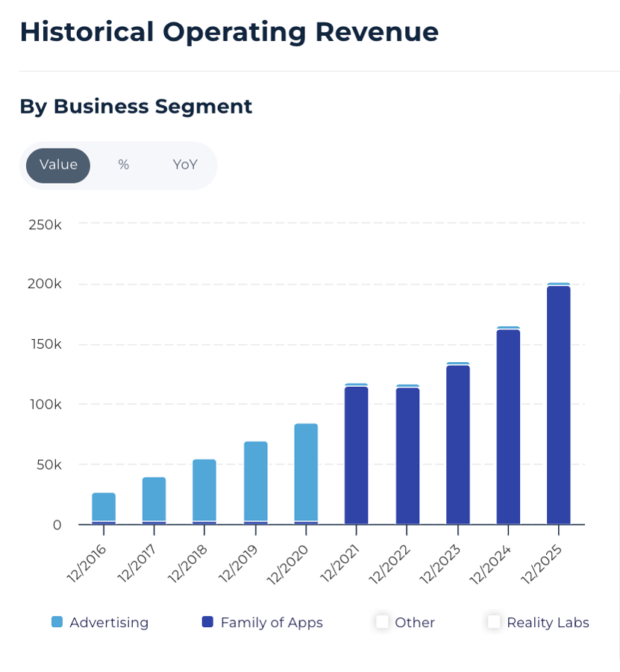Click the Historical Operating Revenue title
This screenshot has width=620, height=672.
coord(229,32)
